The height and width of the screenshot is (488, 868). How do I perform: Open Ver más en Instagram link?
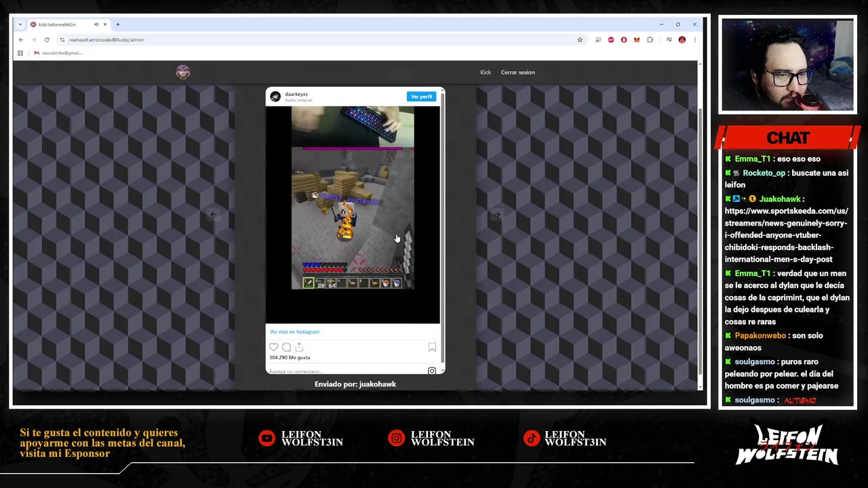(294, 332)
